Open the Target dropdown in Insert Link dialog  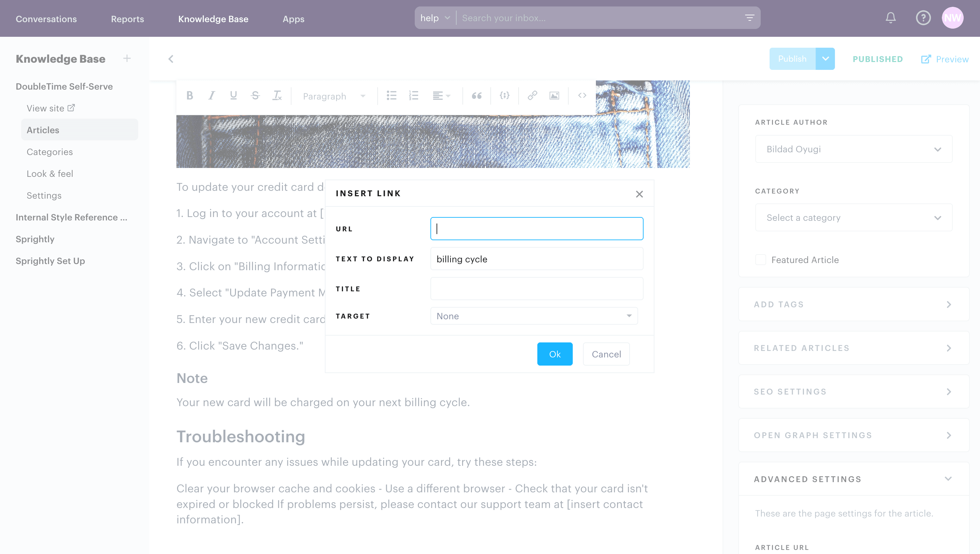point(534,316)
